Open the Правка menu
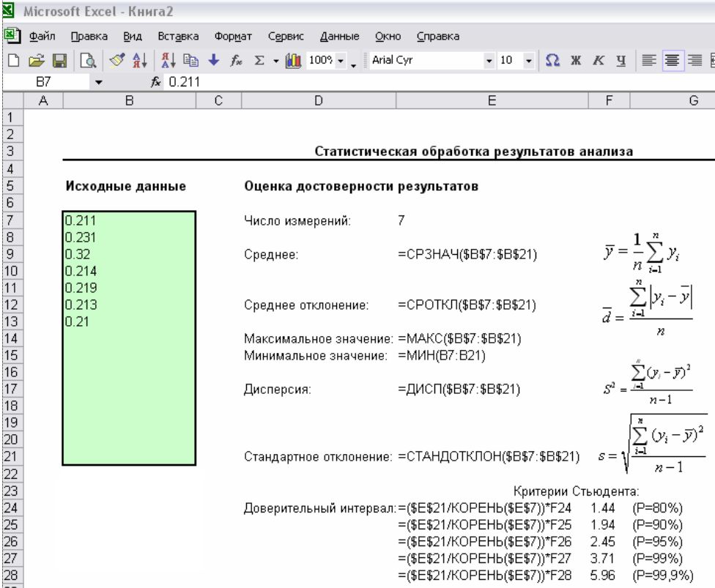Viewport: 715px width, 588px height. (89, 36)
